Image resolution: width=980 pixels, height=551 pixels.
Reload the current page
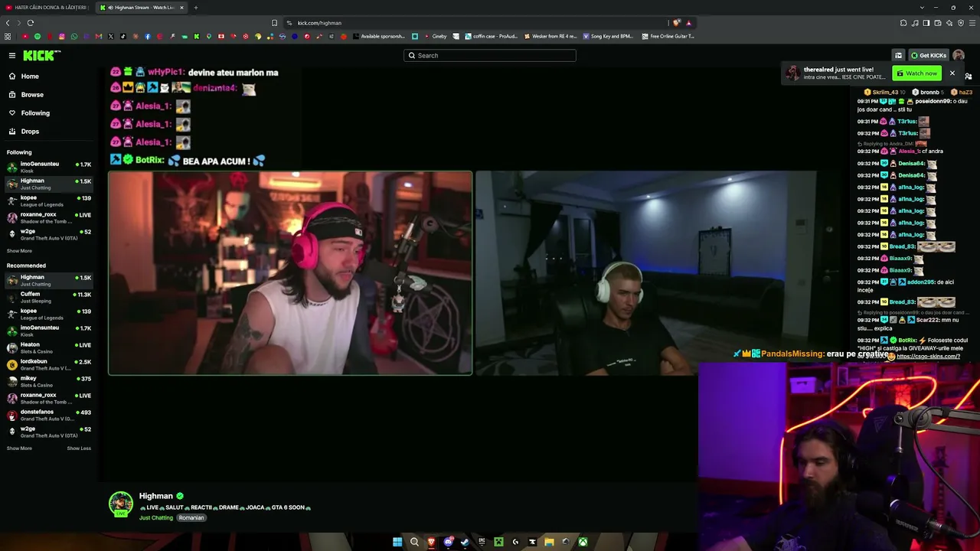pos(31,23)
